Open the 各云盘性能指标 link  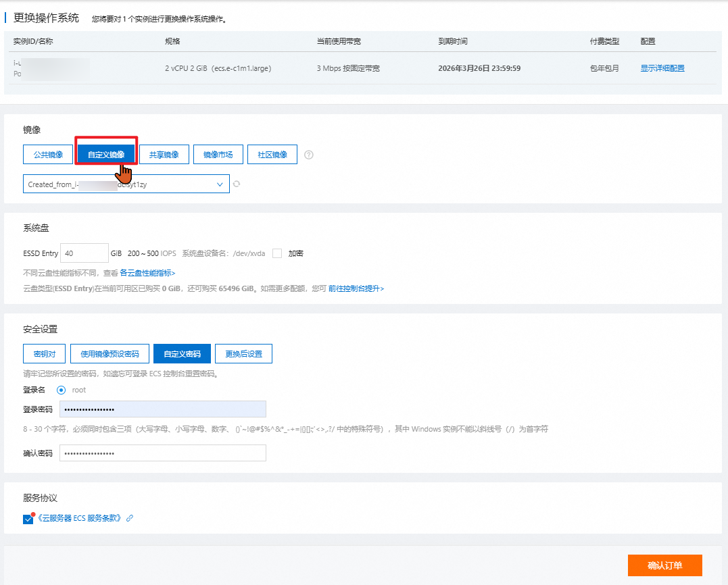tap(147, 273)
